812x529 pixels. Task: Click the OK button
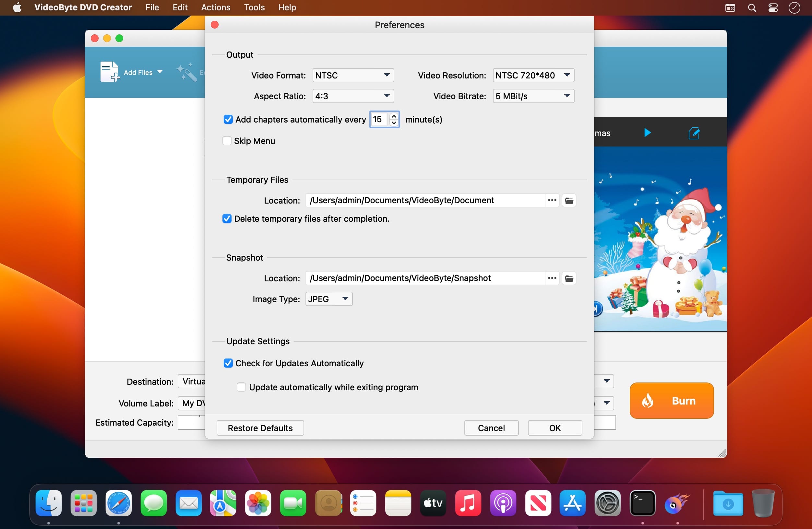click(x=555, y=428)
